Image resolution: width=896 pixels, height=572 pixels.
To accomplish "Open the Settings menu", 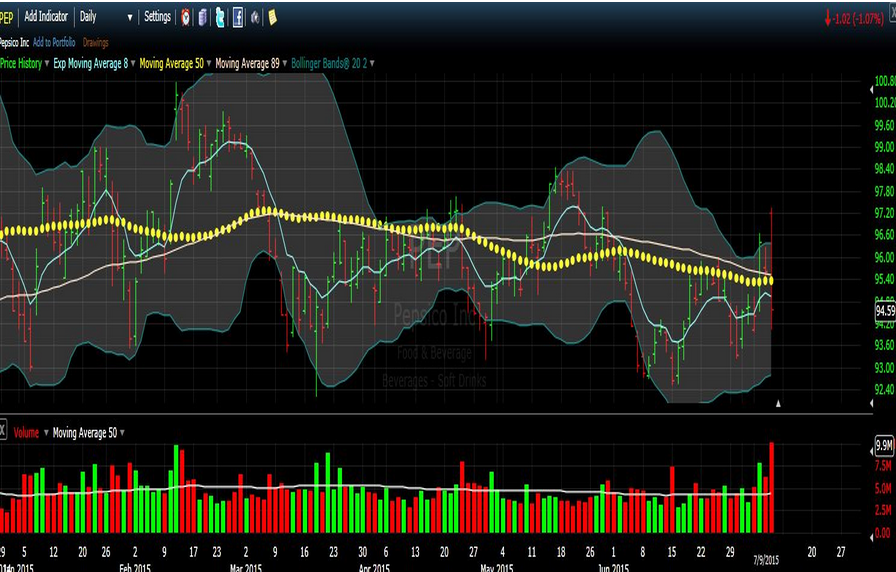I will (157, 17).
